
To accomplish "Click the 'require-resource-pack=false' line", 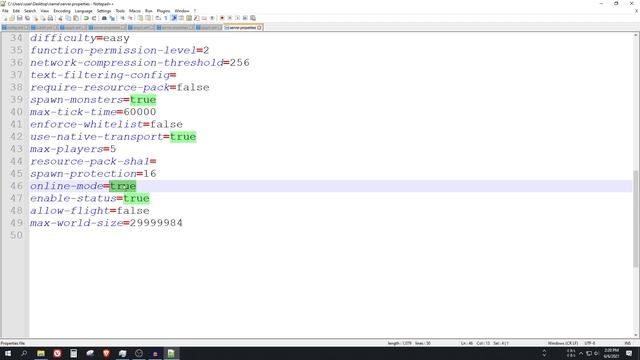I will [x=120, y=87].
